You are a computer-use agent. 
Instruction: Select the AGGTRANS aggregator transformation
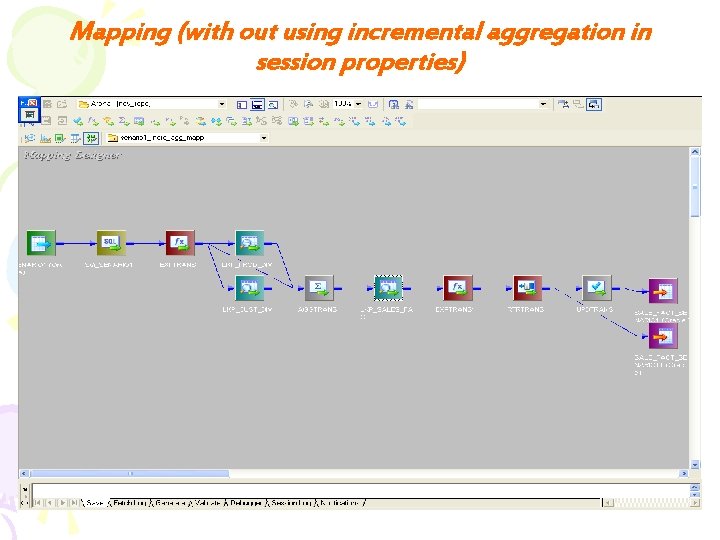pyautogui.click(x=319, y=288)
